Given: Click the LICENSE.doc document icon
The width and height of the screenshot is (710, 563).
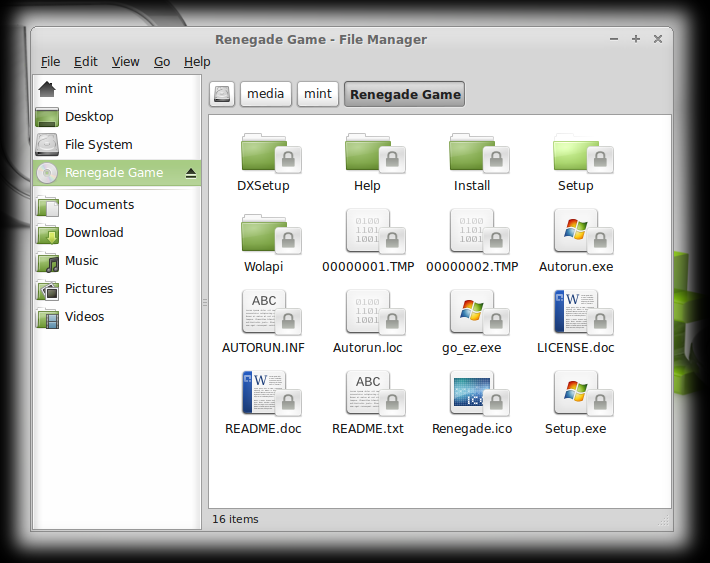Looking at the screenshot, I should point(575,315).
